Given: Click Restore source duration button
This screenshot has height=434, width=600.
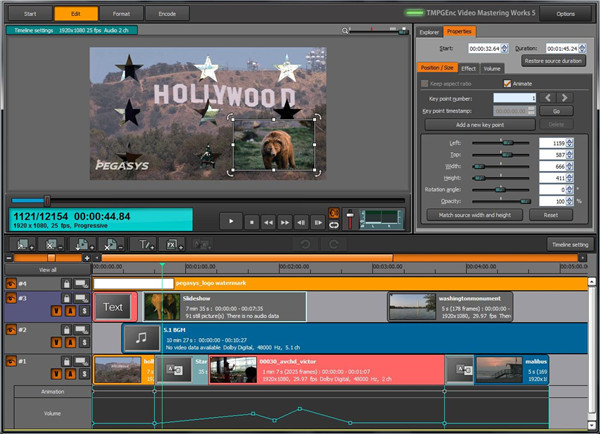Looking at the screenshot, I should pyautogui.click(x=553, y=61).
